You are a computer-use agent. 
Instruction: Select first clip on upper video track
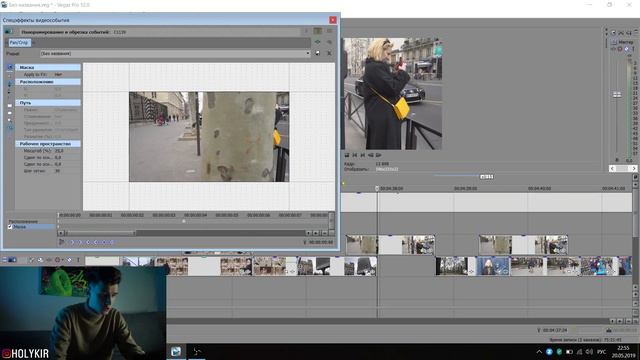(x=390, y=244)
